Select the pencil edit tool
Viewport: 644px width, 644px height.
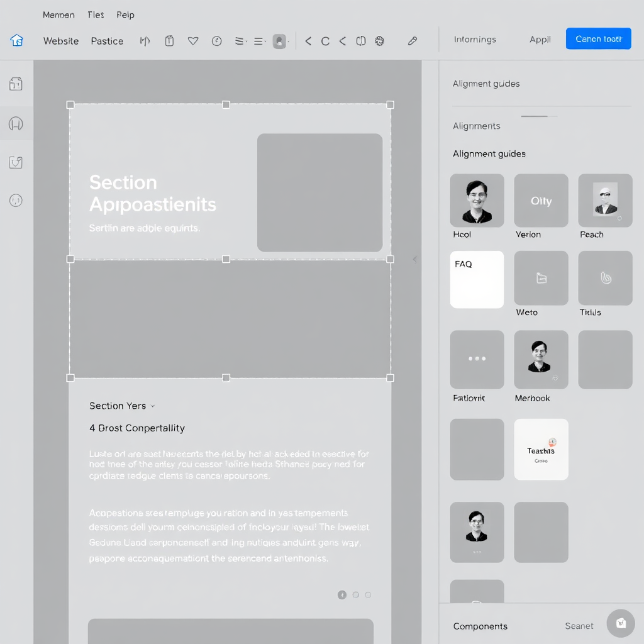tap(413, 41)
